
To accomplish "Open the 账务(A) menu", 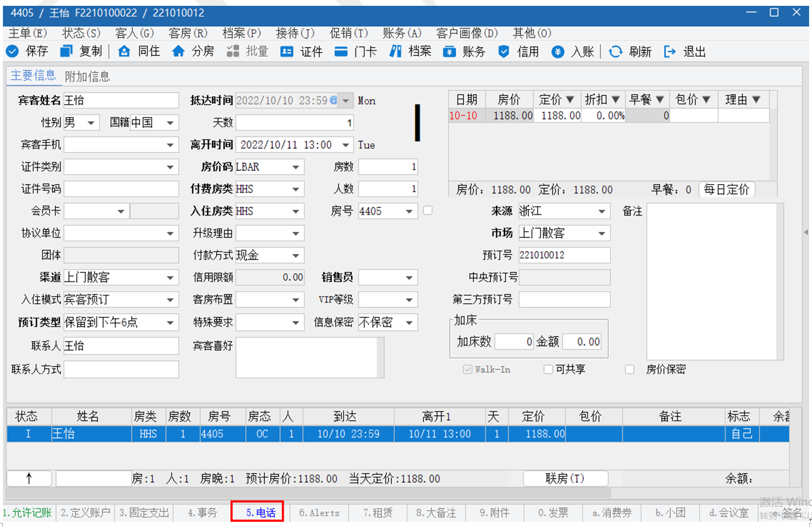I will [x=402, y=33].
